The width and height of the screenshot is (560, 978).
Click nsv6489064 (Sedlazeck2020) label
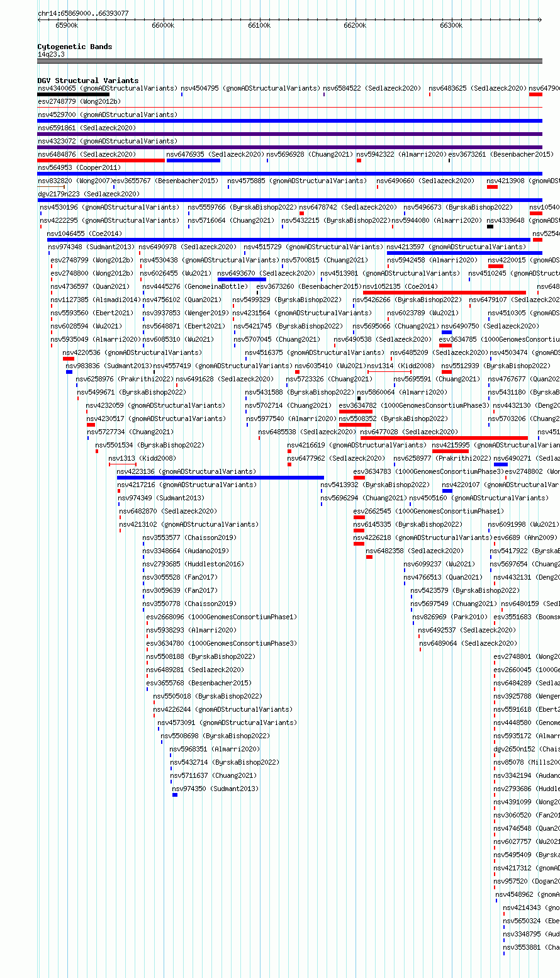(x=469, y=643)
